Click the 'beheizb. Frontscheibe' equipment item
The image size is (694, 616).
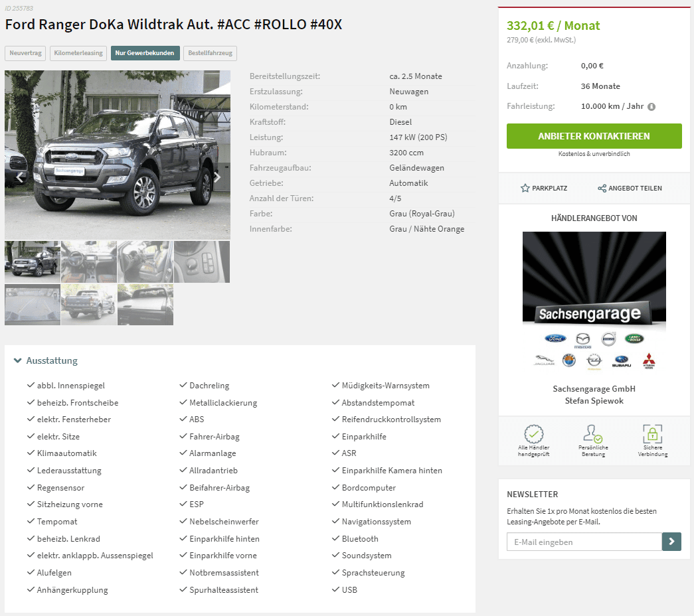point(78,403)
